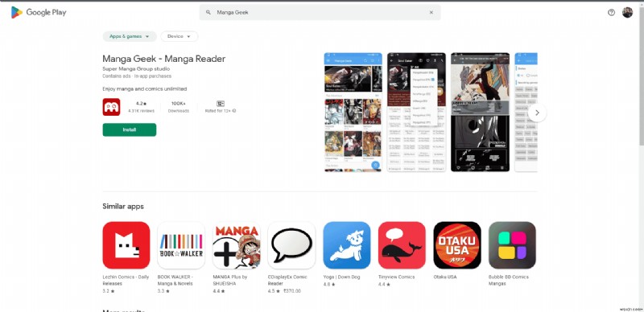This screenshot has width=644, height=312.
Task: Open the first app screenshot thumbnail
Action: point(353,112)
